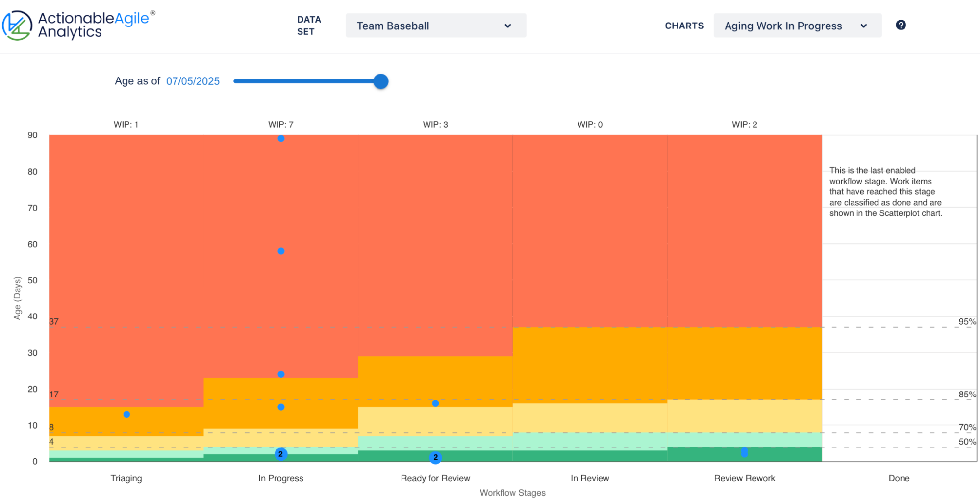980x500 pixels.
Task: Open the Team Baseball data set dropdown
Action: (435, 26)
